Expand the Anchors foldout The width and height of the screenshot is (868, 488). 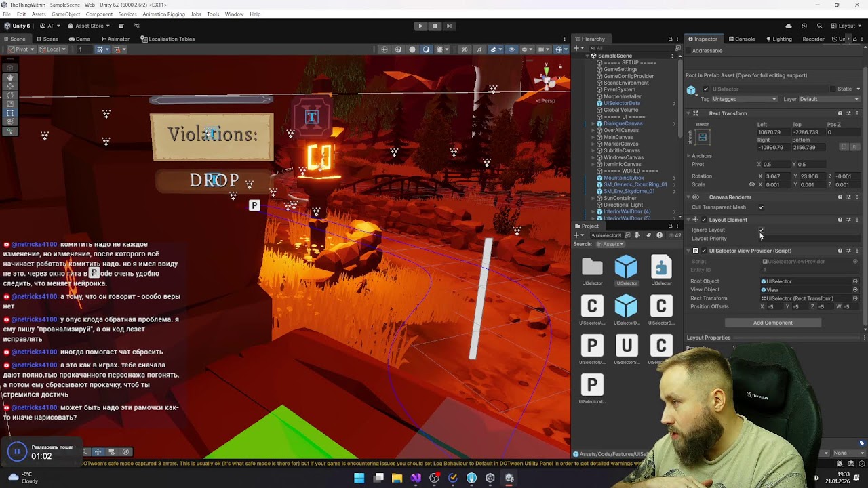point(689,156)
